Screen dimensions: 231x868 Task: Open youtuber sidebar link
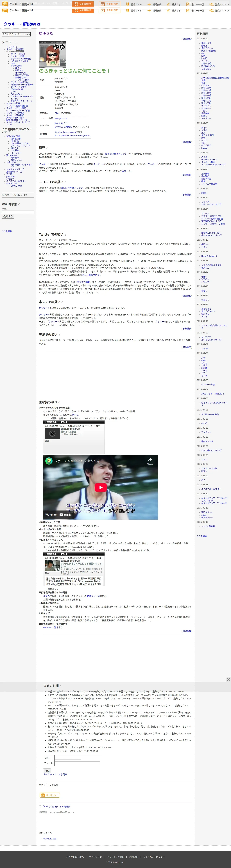11,177
